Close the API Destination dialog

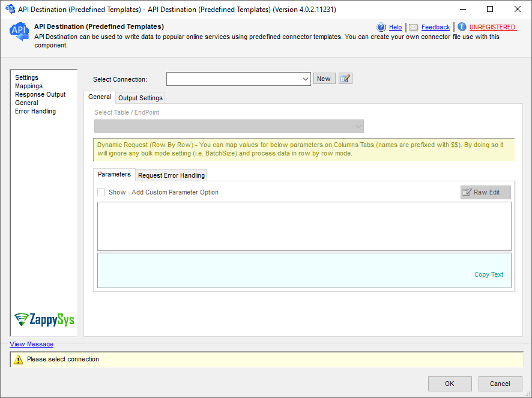[518, 9]
